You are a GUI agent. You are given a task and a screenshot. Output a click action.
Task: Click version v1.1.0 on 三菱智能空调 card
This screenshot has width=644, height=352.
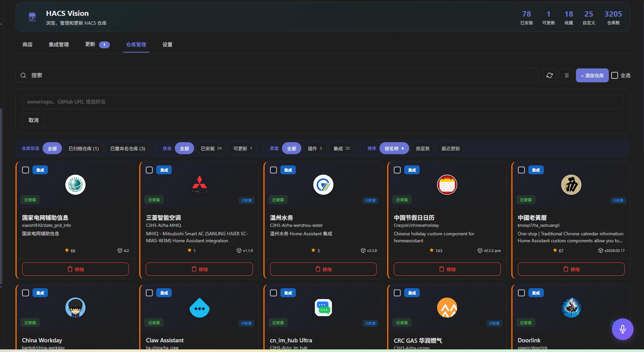tap(245, 250)
